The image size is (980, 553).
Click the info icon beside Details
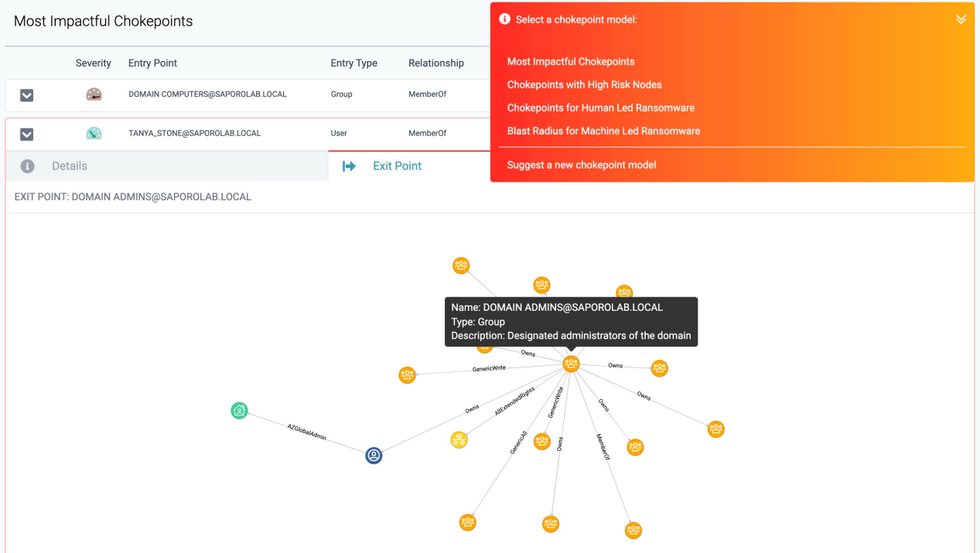[27, 166]
